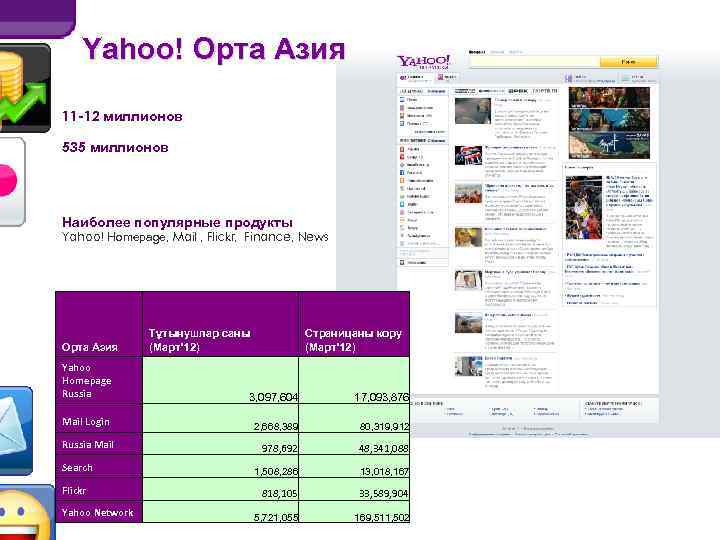Click the cell with value 1,508,286
720x540 pixels.
pyautogui.click(x=220, y=467)
